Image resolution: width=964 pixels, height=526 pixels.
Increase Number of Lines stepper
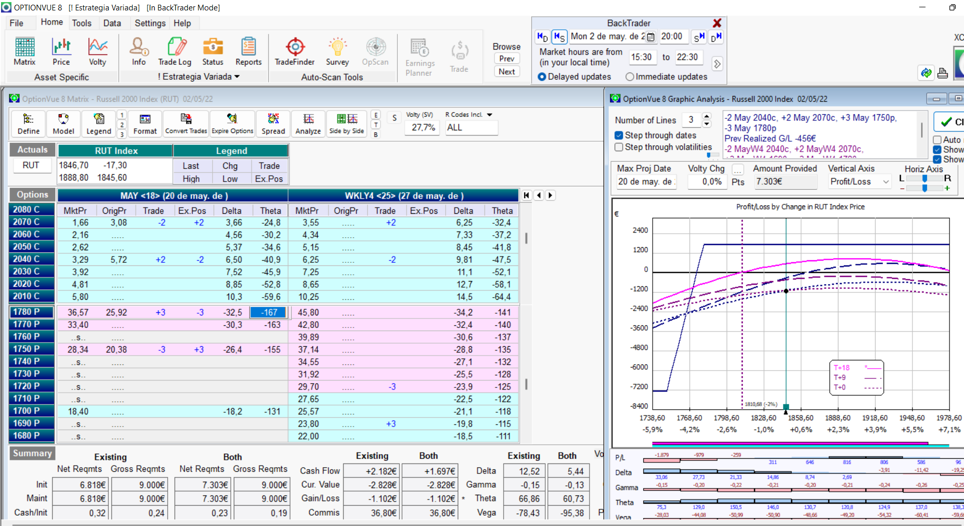706,116
